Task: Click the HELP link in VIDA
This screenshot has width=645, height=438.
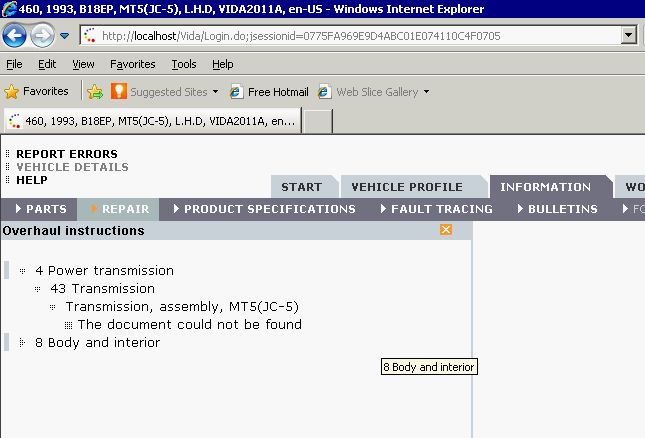Action: point(32,180)
